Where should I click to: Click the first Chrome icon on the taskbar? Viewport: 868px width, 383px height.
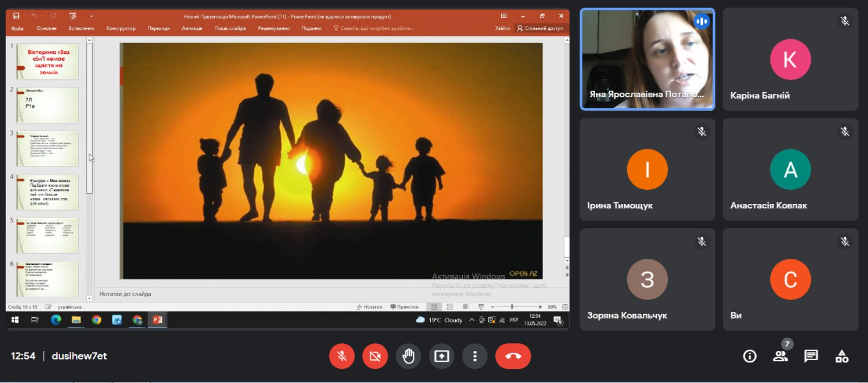[97, 320]
